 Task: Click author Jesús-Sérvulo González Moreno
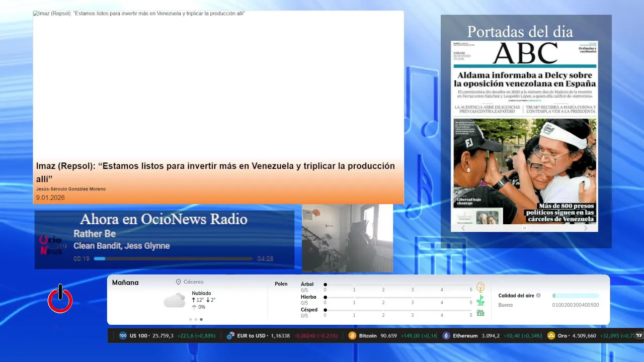tap(71, 189)
